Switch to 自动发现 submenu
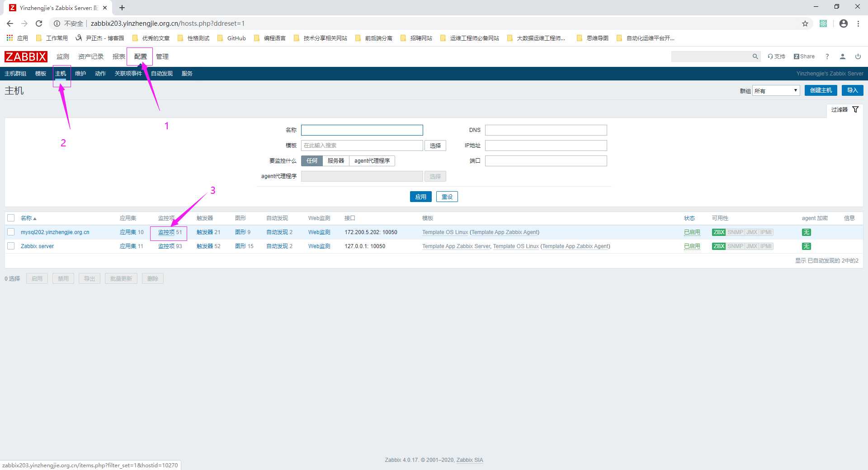This screenshot has height=470, width=868. [162, 74]
